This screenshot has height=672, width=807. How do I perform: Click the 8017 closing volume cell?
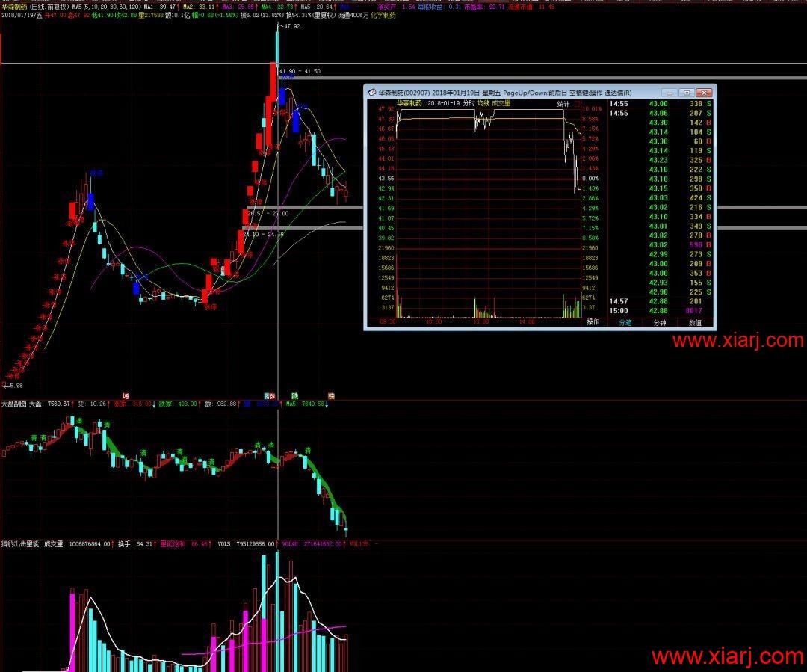[693, 310]
